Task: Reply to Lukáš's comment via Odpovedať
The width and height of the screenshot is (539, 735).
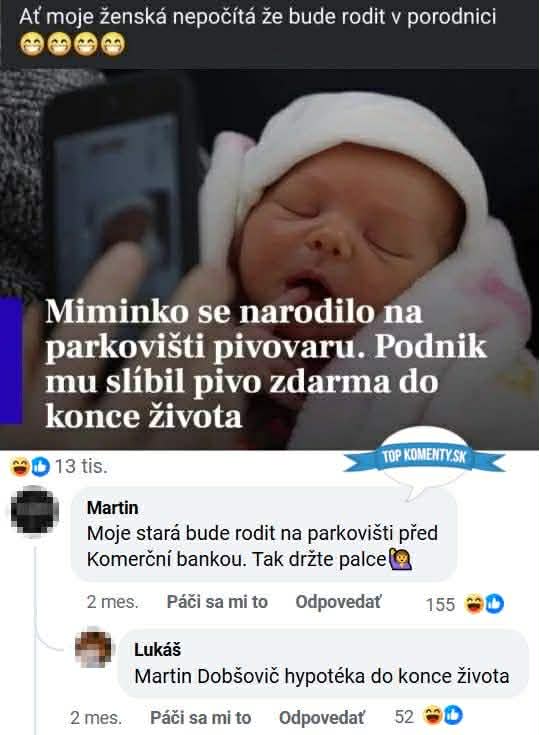Action: [322, 718]
